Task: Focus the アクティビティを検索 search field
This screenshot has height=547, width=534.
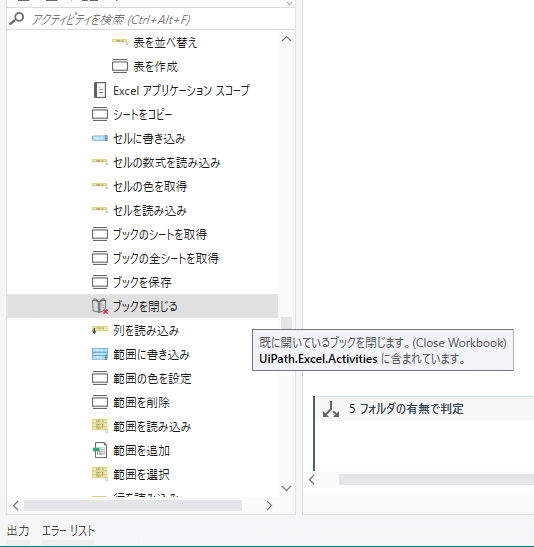Action: [151, 19]
